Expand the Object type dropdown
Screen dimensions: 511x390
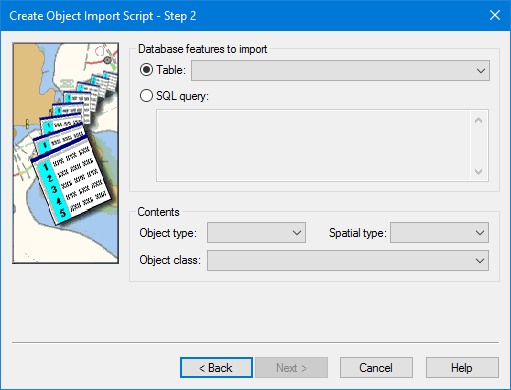click(256, 233)
